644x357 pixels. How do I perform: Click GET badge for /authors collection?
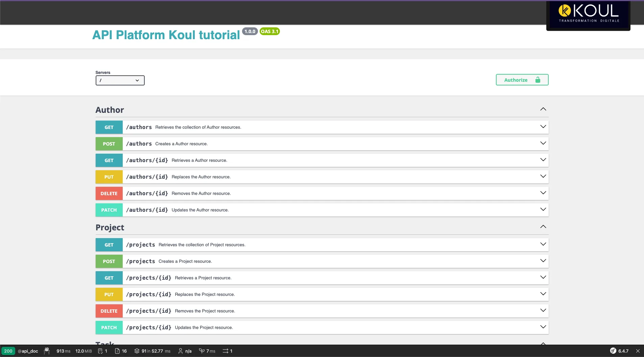click(x=109, y=127)
